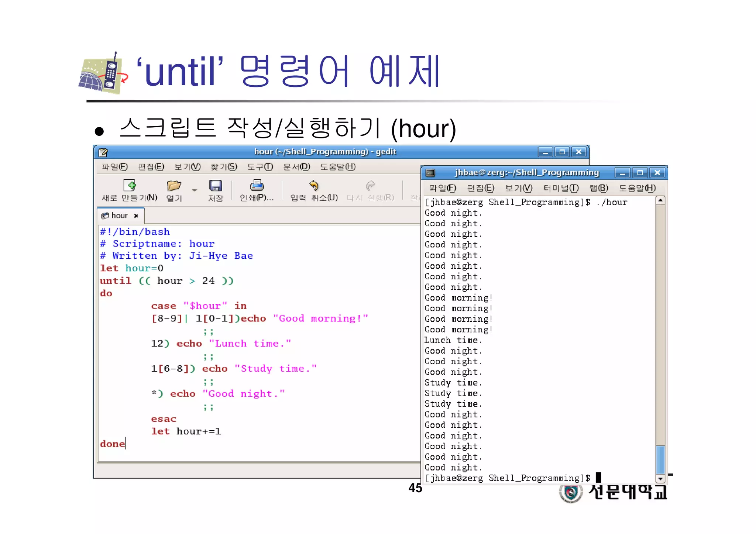This screenshot has width=756, height=534.
Task: Close the hour tab with its x
Action: [136, 216]
